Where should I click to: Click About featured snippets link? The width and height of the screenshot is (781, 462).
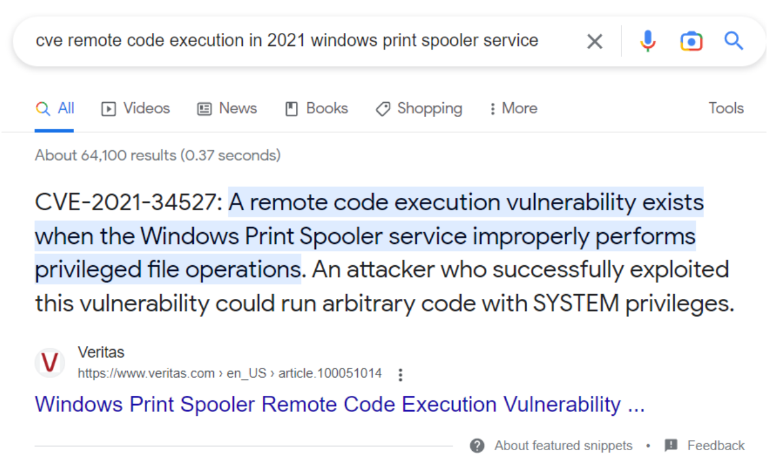click(x=563, y=445)
